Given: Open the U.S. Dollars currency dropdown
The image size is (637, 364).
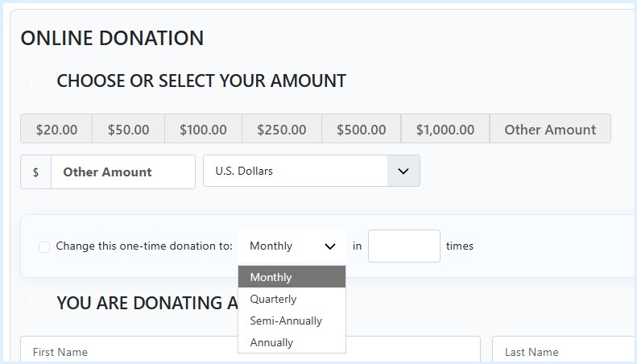Looking at the screenshot, I should pos(311,171).
